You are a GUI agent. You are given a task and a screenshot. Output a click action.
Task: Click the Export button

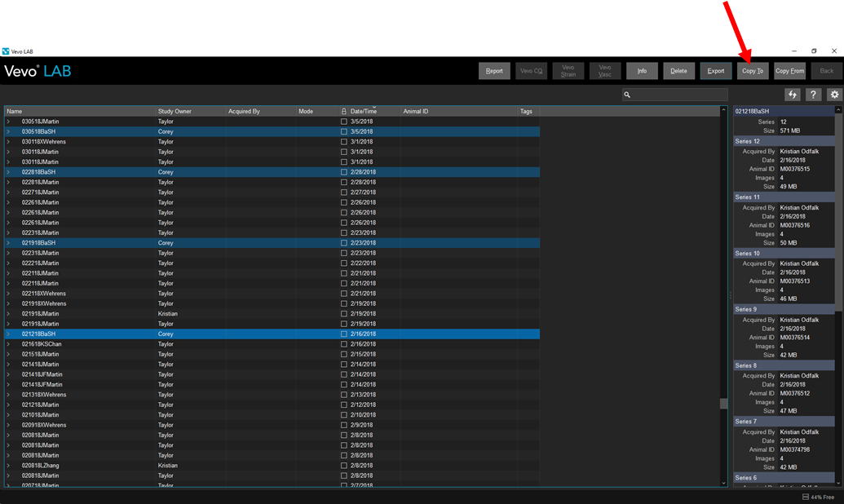(x=716, y=71)
